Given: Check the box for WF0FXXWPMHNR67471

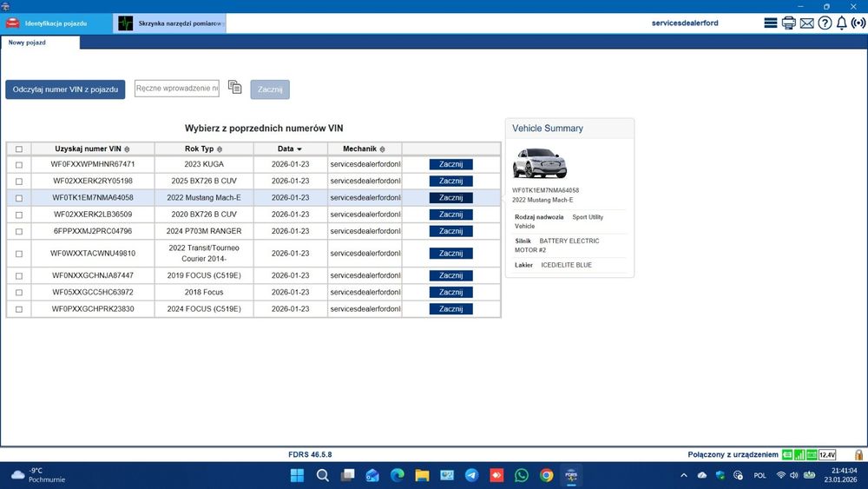Looking at the screenshot, I should [19, 165].
